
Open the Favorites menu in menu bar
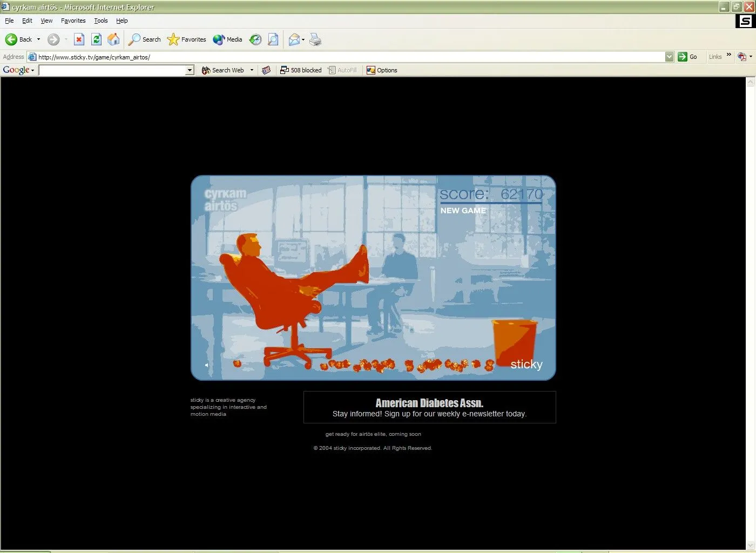(73, 21)
